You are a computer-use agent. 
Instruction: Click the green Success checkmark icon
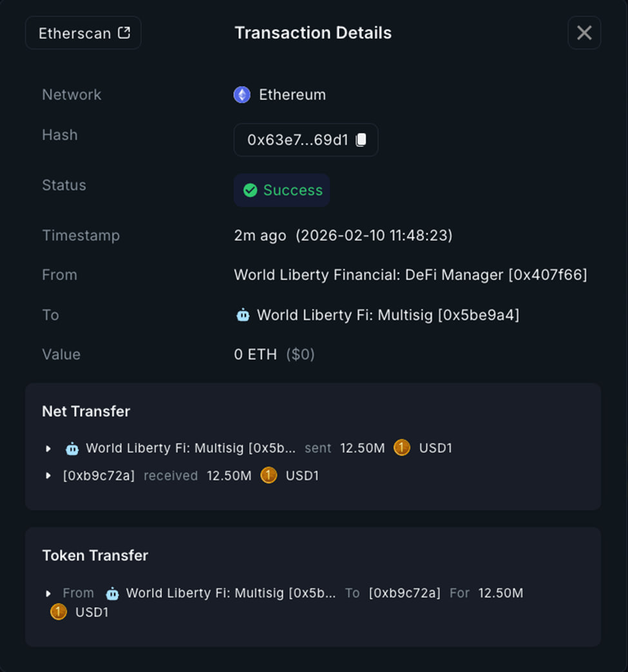[250, 190]
